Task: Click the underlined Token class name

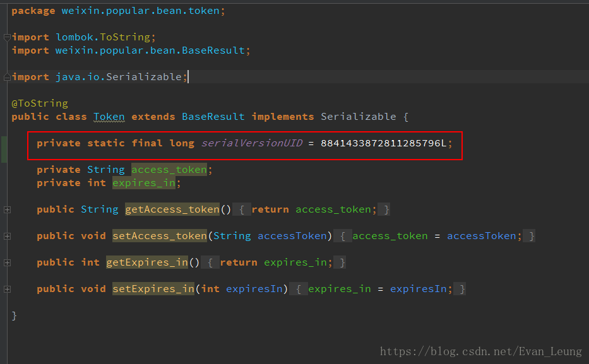Action: point(109,117)
